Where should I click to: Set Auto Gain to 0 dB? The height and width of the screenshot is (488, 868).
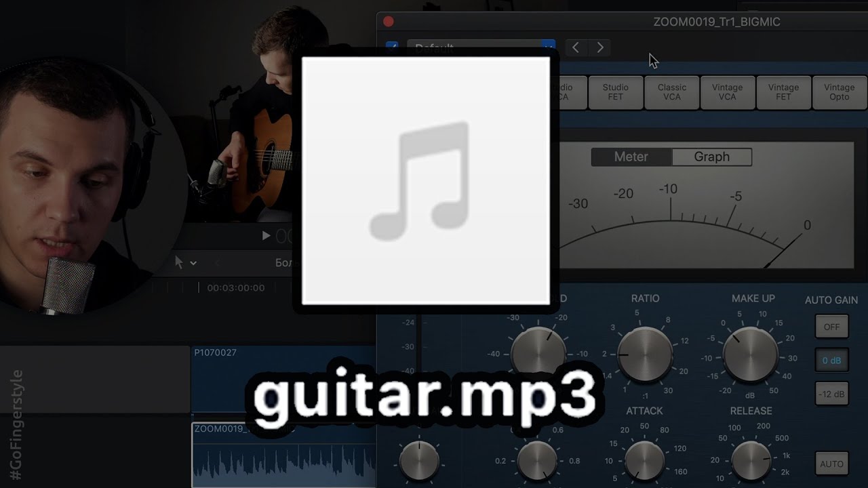coord(831,361)
